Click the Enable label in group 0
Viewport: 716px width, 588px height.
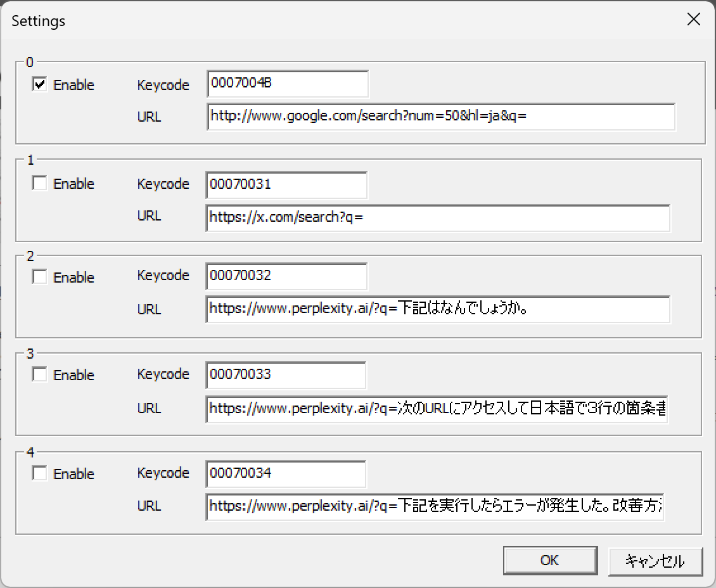(x=74, y=85)
